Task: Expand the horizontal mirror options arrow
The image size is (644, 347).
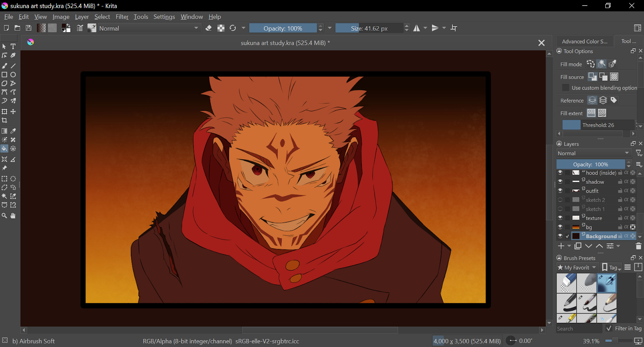Action: pos(425,28)
